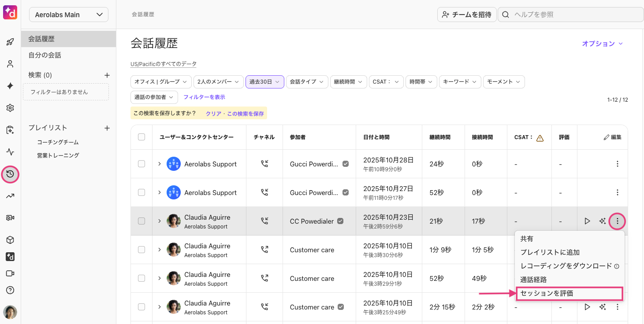Open the 通話の参加者 filter dropdown
Screen dimensions: 644x324
click(154, 97)
